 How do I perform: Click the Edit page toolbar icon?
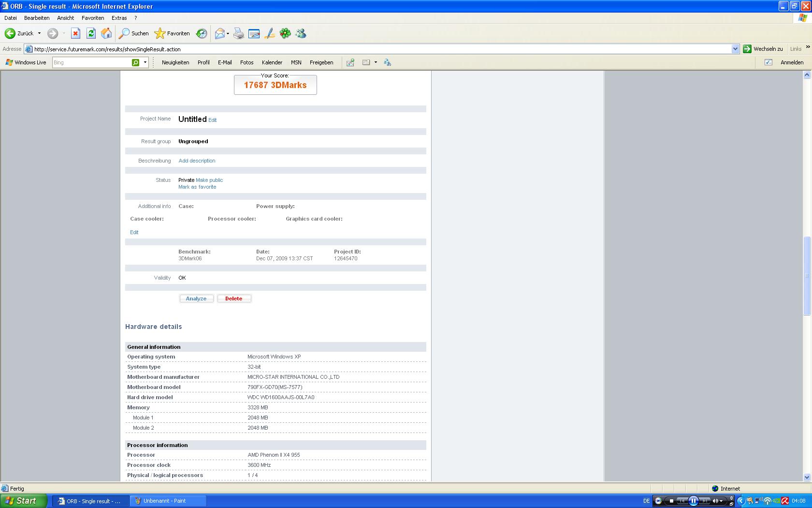point(254,33)
